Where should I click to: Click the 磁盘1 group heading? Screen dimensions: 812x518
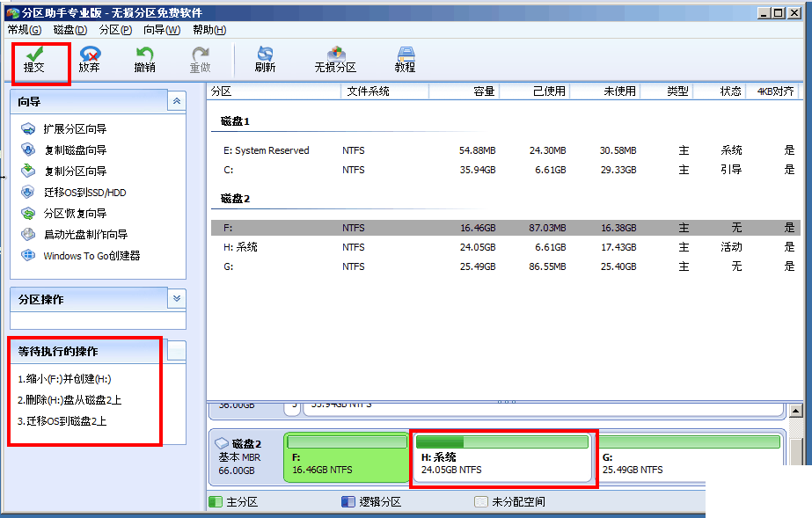click(235, 121)
